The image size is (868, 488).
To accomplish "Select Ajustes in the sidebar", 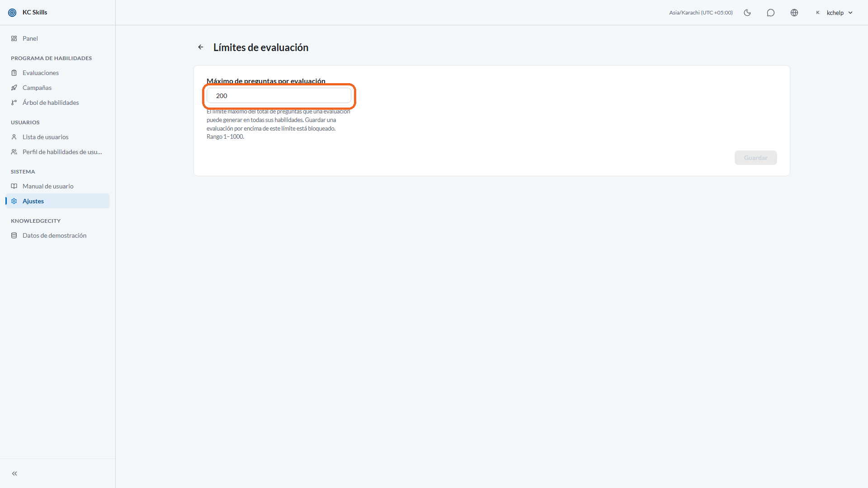I will click(58, 201).
